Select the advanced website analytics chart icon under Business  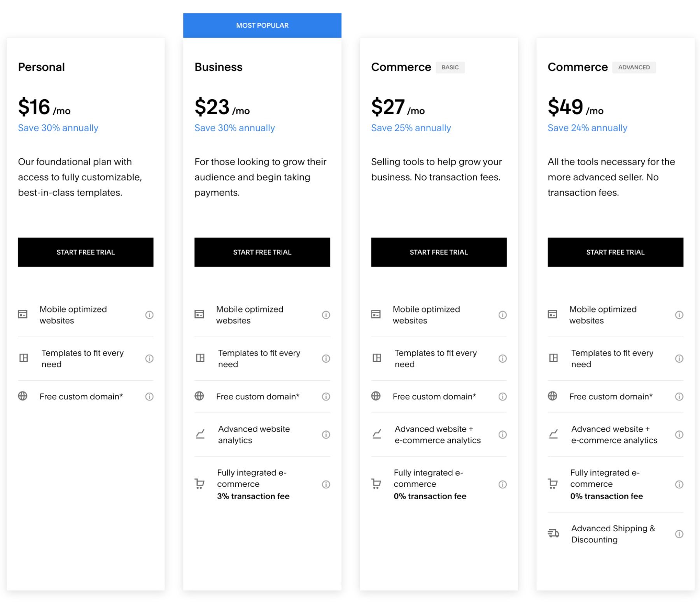pos(199,434)
